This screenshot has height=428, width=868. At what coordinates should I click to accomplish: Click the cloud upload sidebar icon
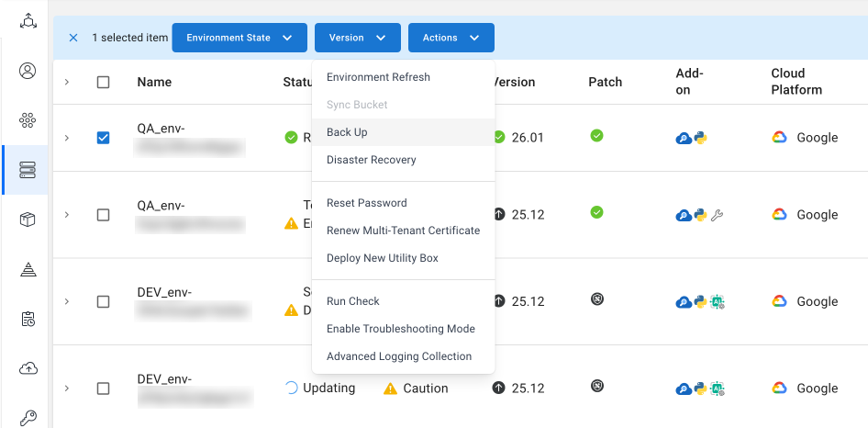point(28,368)
